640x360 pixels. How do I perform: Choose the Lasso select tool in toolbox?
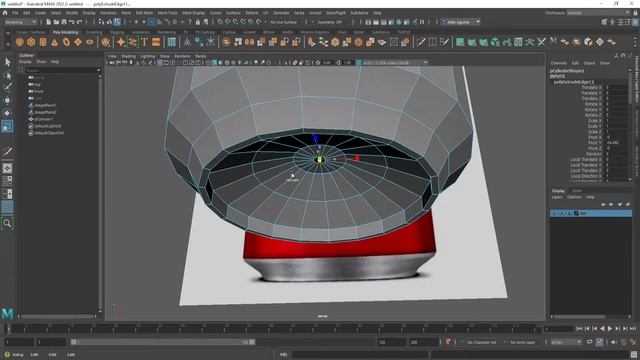[7, 75]
